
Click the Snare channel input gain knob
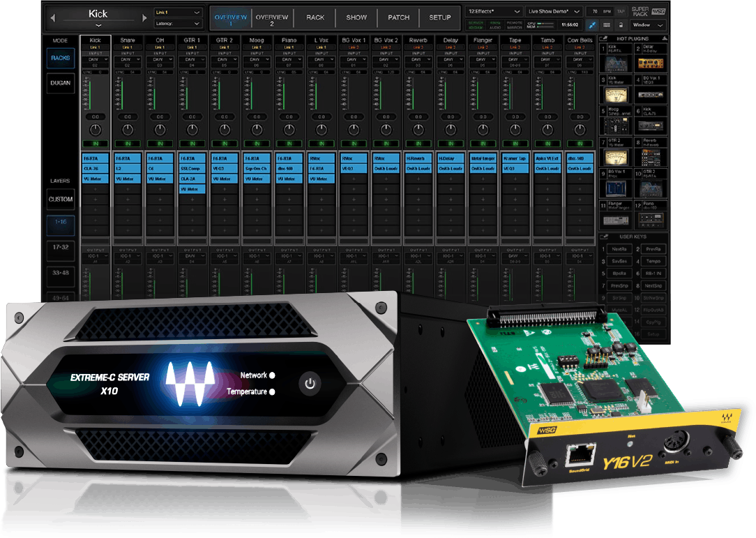tap(128, 130)
